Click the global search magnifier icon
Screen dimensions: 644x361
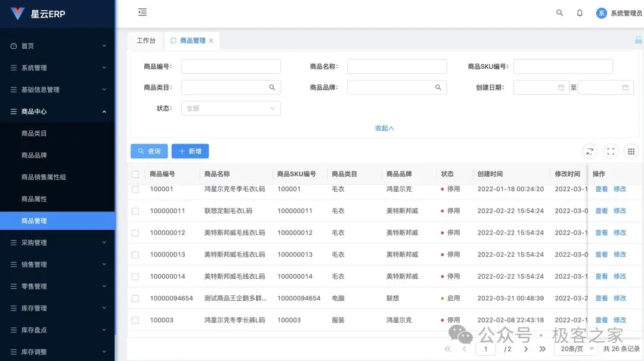tap(559, 13)
